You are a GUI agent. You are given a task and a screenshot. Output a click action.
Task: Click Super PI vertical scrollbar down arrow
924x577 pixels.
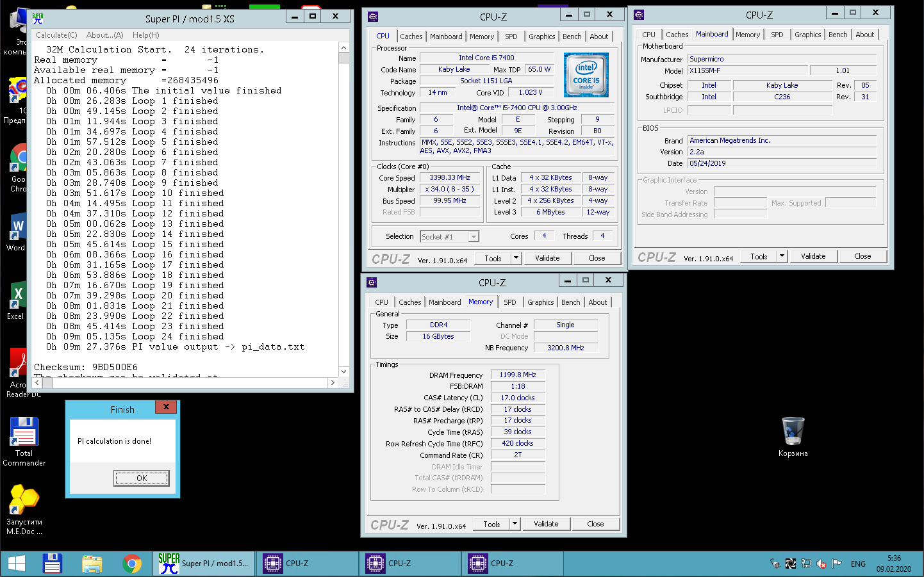click(343, 371)
